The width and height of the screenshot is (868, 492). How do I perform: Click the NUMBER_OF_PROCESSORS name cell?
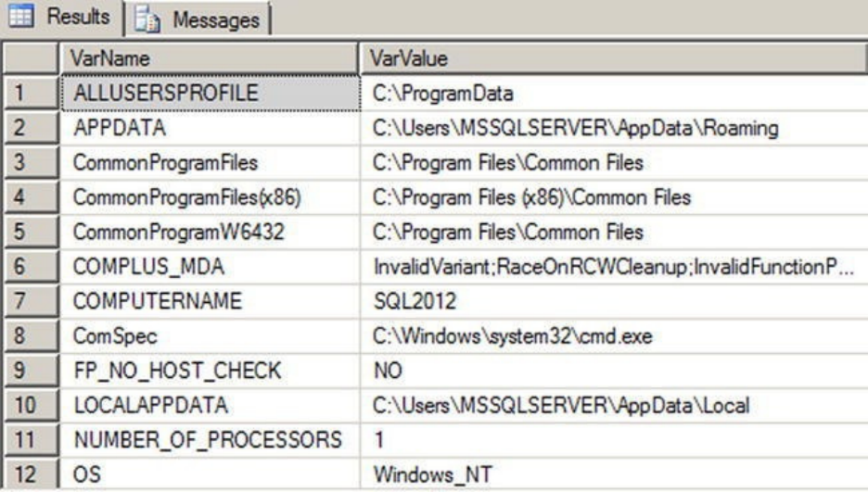click(210, 440)
